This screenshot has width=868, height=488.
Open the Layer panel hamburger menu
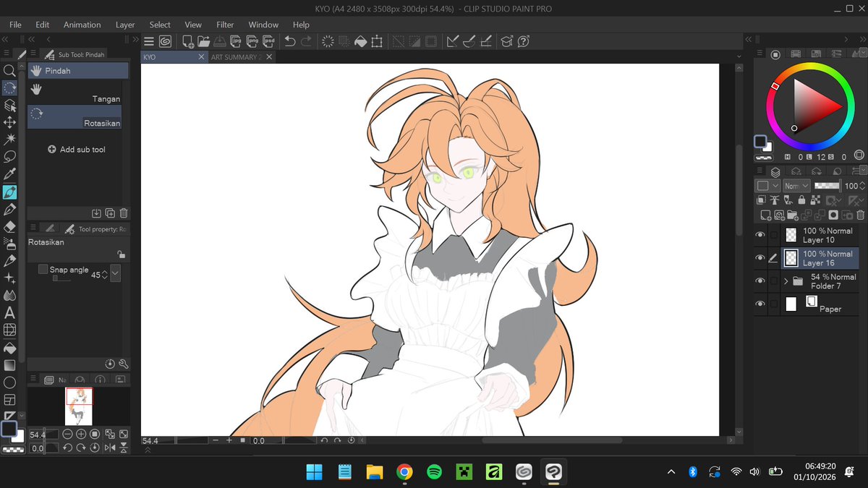point(759,172)
